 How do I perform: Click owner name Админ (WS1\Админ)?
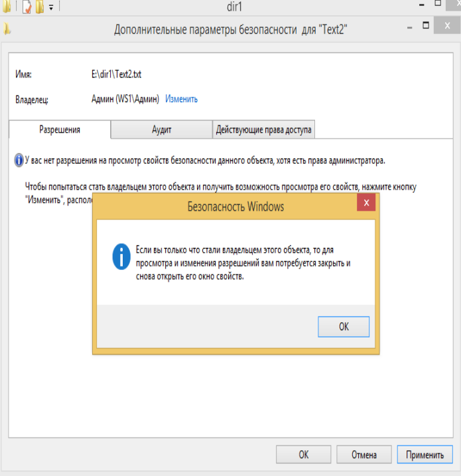(125, 99)
